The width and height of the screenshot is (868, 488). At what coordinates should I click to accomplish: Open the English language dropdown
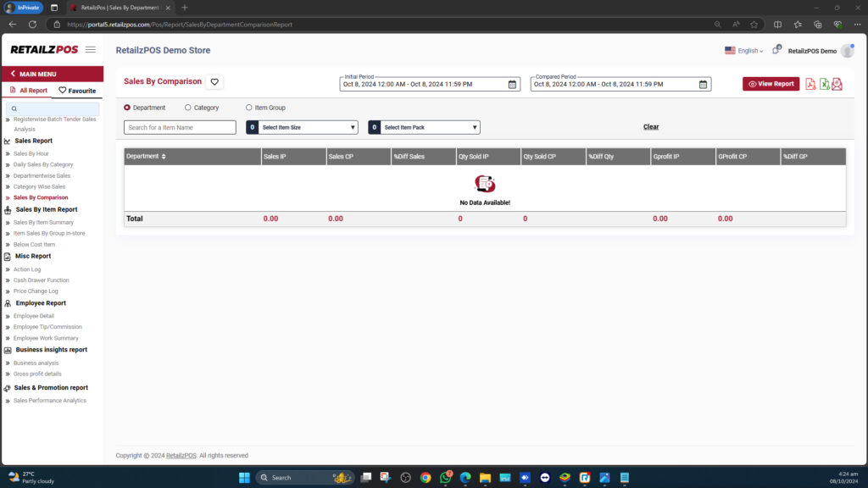[x=748, y=51]
